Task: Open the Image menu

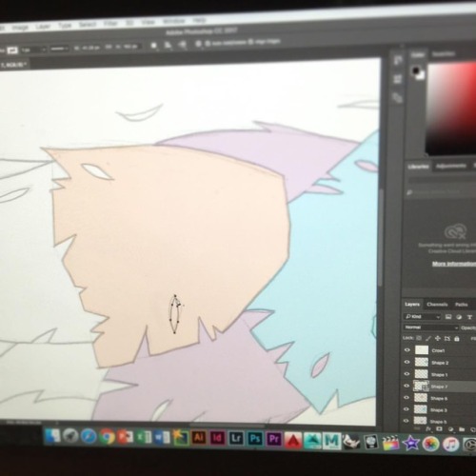Action: coord(20,28)
